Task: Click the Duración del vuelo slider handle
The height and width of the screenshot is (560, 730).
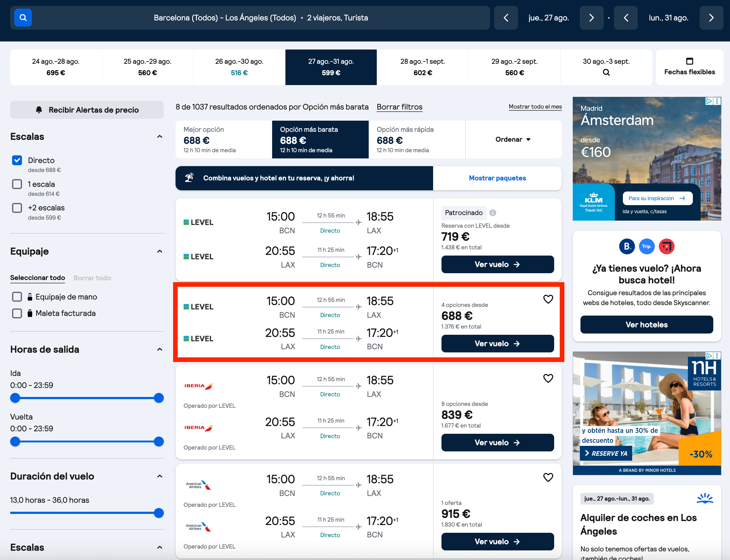Action: [x=159, y=513]
